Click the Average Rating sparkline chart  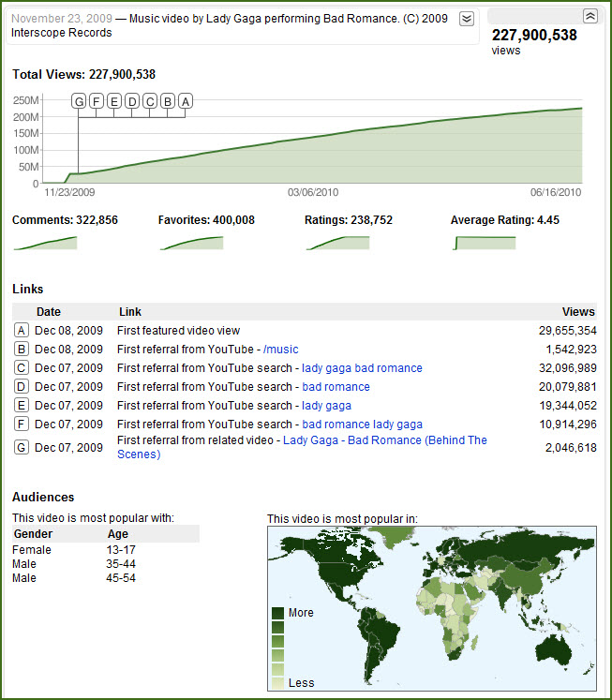(485, 243)
